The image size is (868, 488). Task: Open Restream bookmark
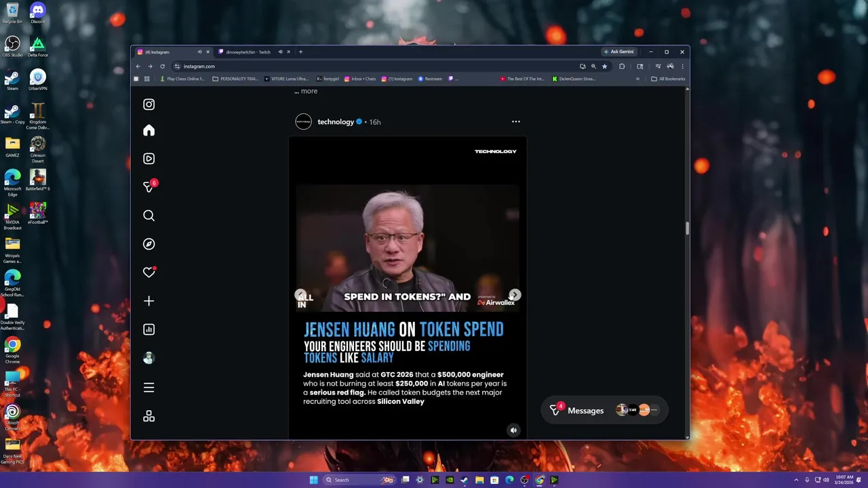coord(430,79)
